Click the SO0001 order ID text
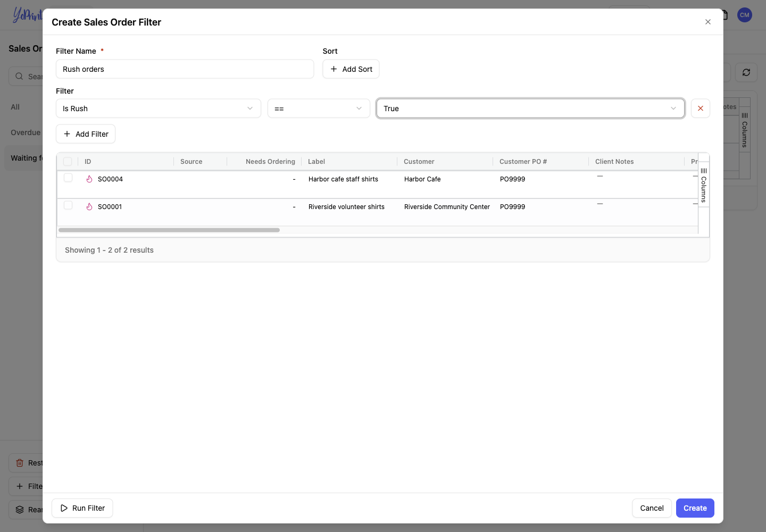The height and width of the screenshot is (532, 766). tap(110, 207)
